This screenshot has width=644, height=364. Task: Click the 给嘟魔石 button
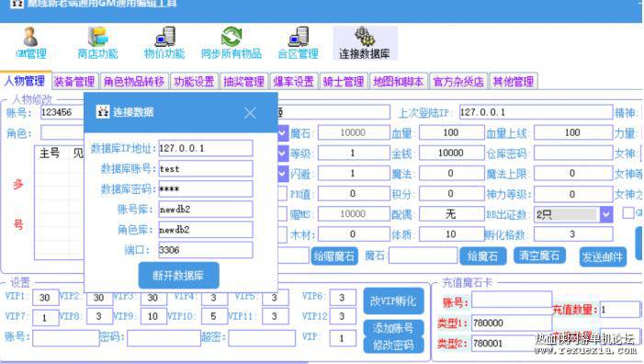tap(333, 256)
